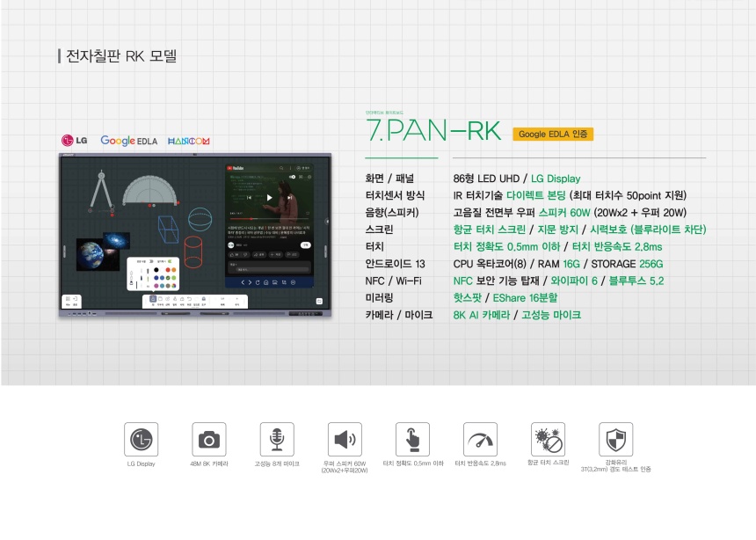Click the 48M 8K camera icon

[208, 439]
